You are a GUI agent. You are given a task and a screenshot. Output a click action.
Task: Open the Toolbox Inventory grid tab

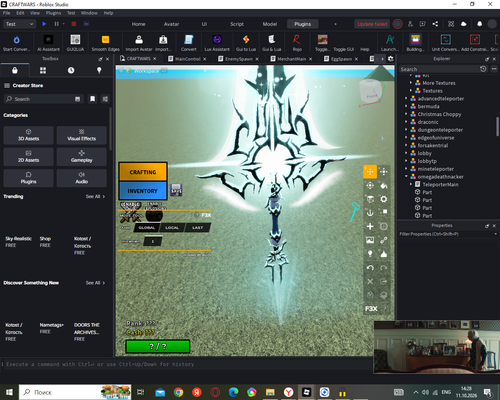tap(43, 70)
